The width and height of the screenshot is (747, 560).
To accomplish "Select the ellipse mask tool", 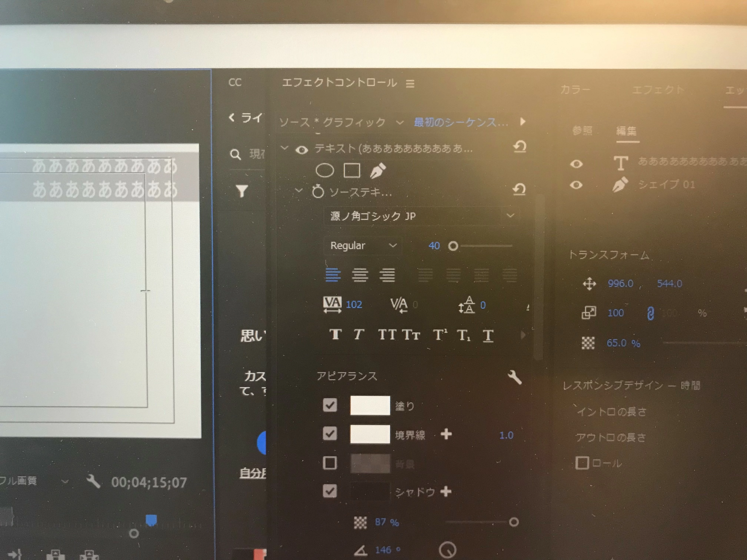I will coord(325,171).
